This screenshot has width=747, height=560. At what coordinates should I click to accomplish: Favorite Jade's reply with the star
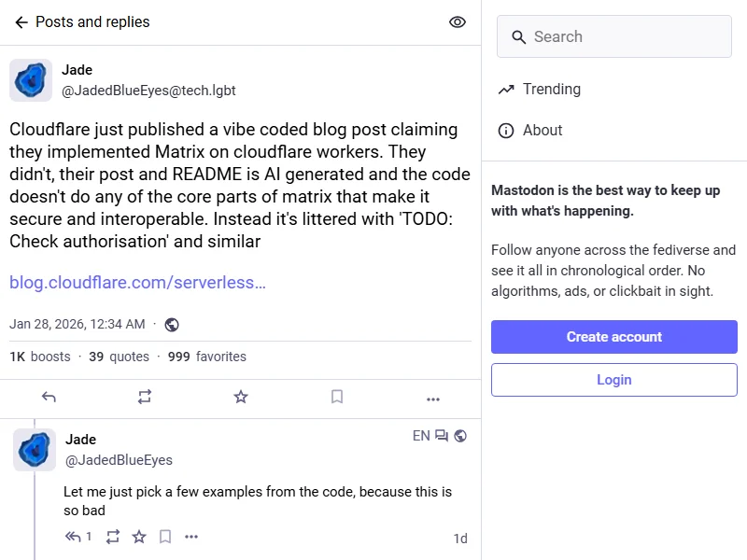click(x=139, y=537)
